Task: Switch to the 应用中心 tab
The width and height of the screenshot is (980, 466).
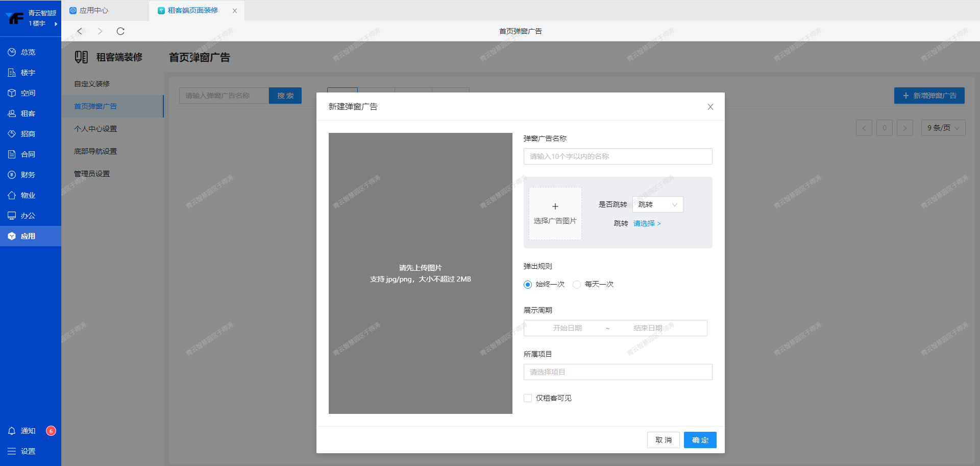Action: point(93,10)
